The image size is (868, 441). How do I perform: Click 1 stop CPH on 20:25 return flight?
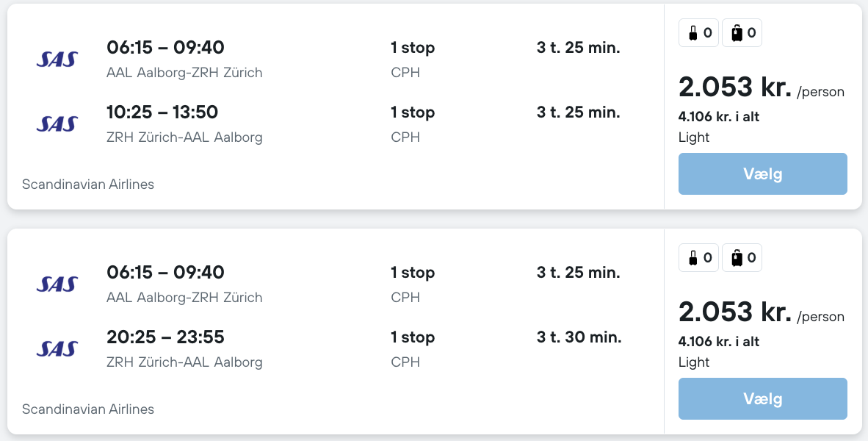413,348
